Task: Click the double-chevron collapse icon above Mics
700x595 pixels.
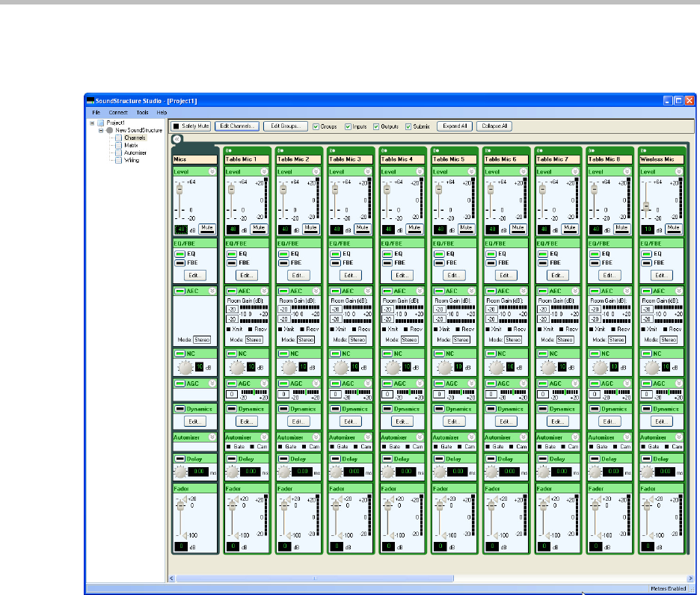Action: coord(176,138)
